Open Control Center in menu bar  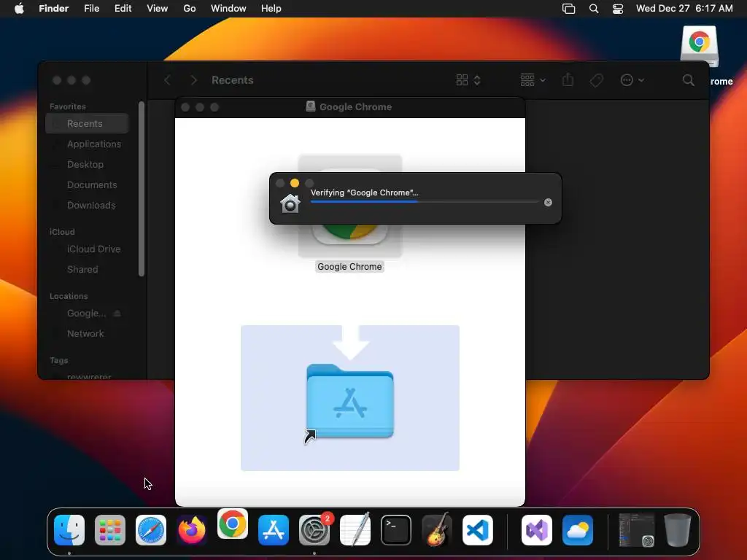pyautogui.click(x=618, y=9)
